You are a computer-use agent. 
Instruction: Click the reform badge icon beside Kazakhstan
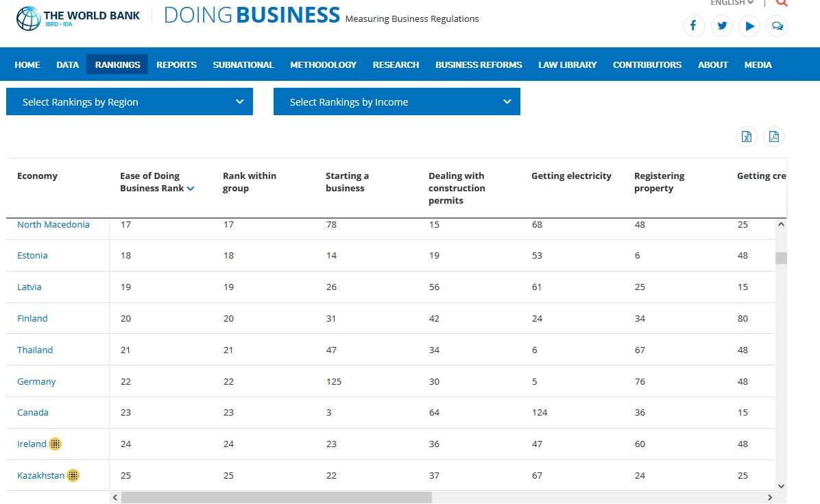pyautogui.click(x=73, y=475)
